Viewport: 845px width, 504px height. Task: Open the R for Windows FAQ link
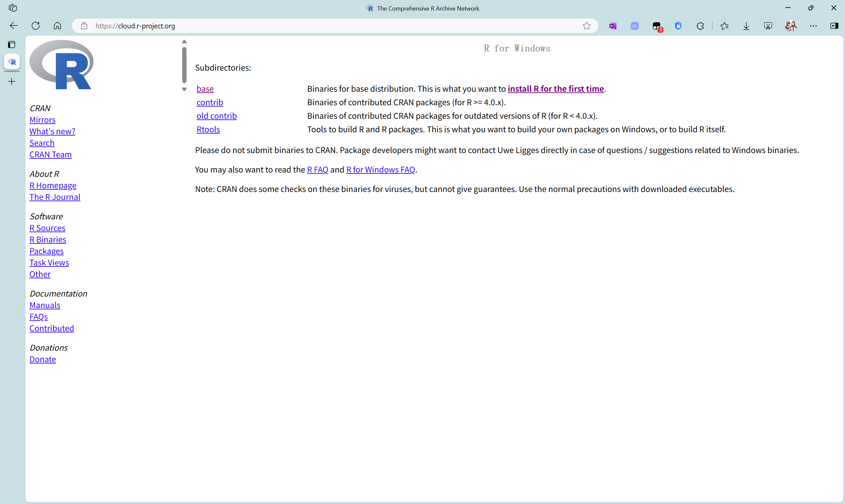pos(381,170)
